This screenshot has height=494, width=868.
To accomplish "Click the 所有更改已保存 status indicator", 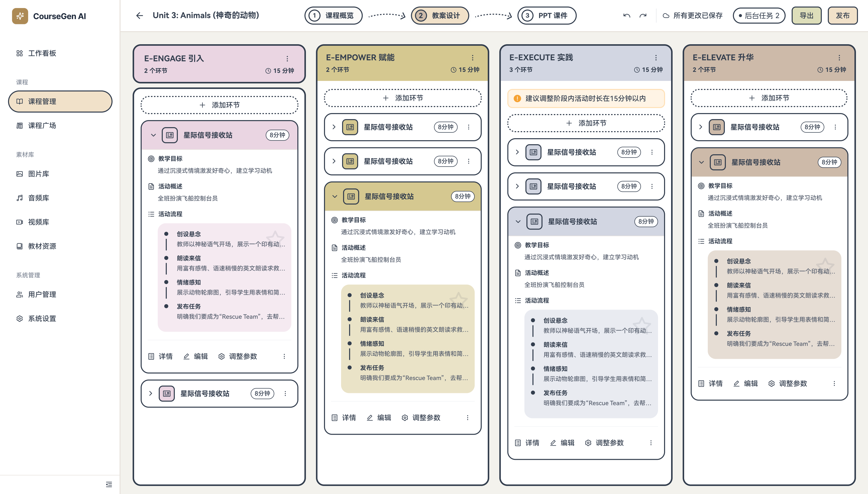I will tap(693, 16).
